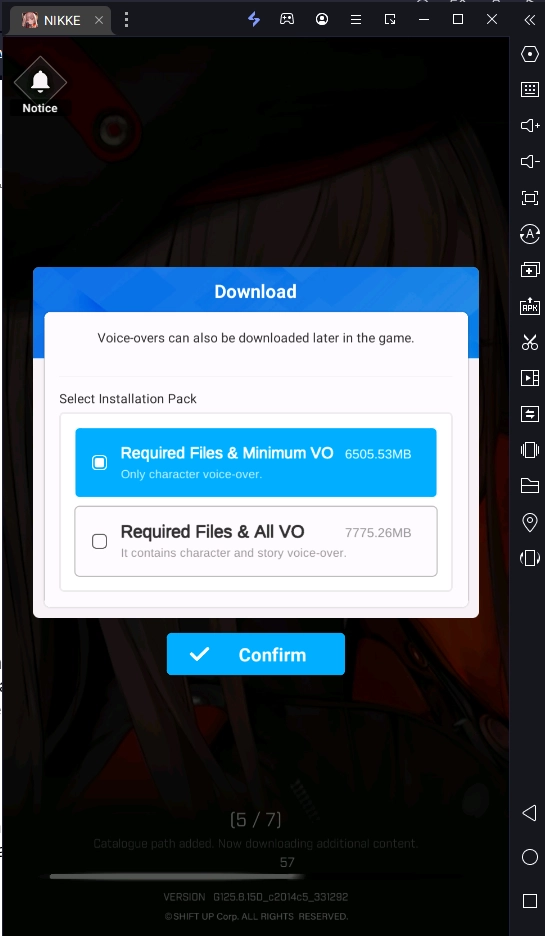Open the user account profile icon
The height and width of the screenshot is (936, 545).
[322, 19]
